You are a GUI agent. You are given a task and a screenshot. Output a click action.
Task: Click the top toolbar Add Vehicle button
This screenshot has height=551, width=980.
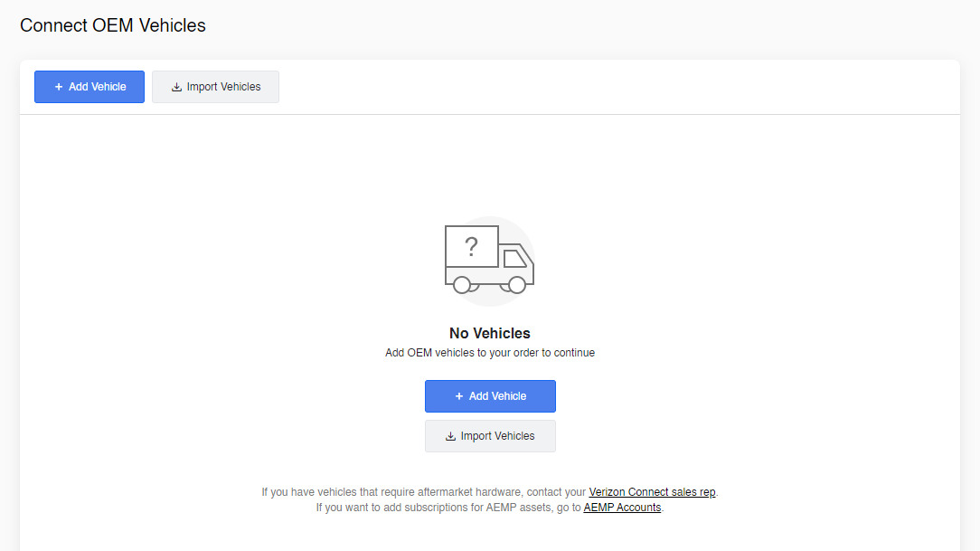click(x=90, y=87)
